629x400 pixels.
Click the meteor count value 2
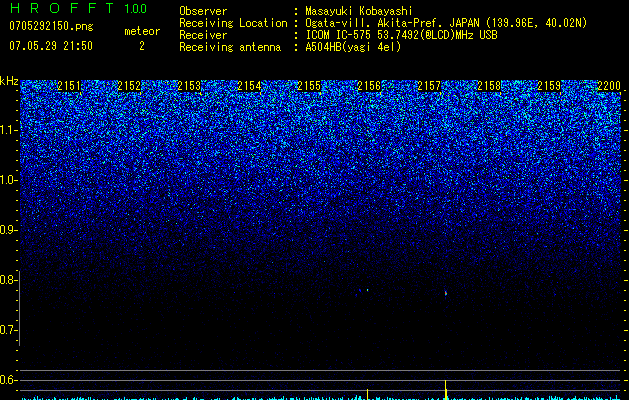[142, 46]
